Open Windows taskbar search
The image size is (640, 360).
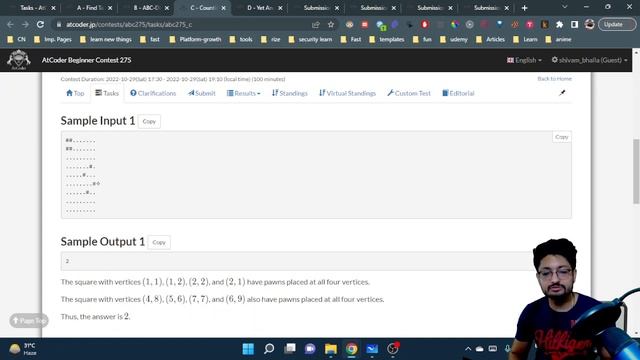(x=269, y=349)
